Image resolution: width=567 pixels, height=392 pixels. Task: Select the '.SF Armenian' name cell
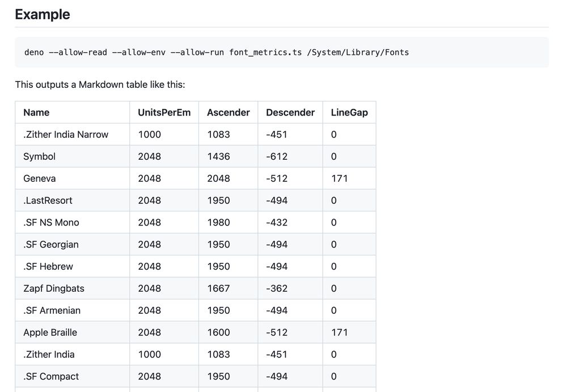(73, 310)
